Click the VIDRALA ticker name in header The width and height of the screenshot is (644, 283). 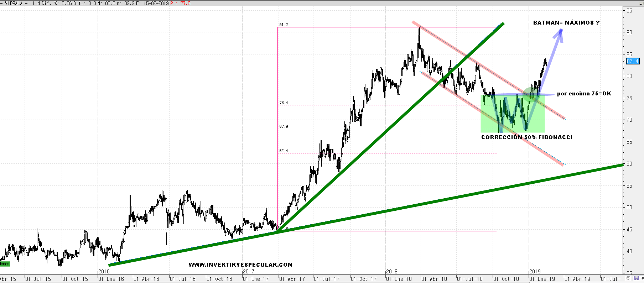point(14,3)
